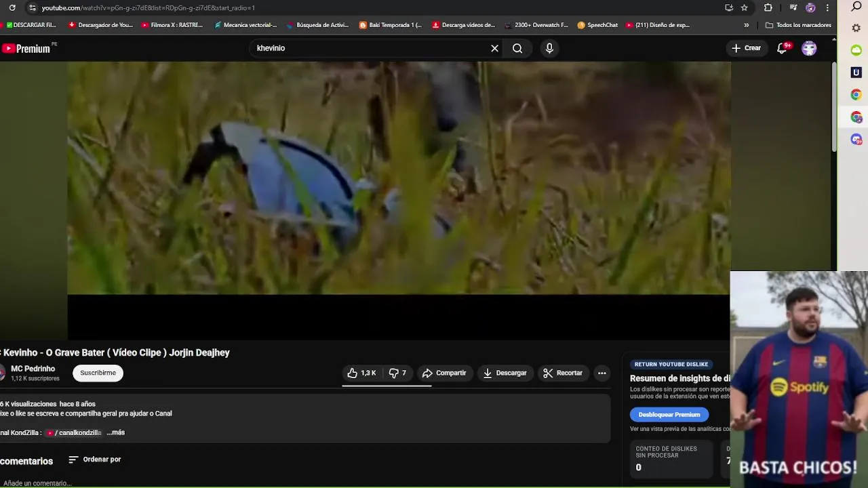868x488 pixels.
Task: Open Todos los marcadores folder
Action: click(x=798, y=25)
